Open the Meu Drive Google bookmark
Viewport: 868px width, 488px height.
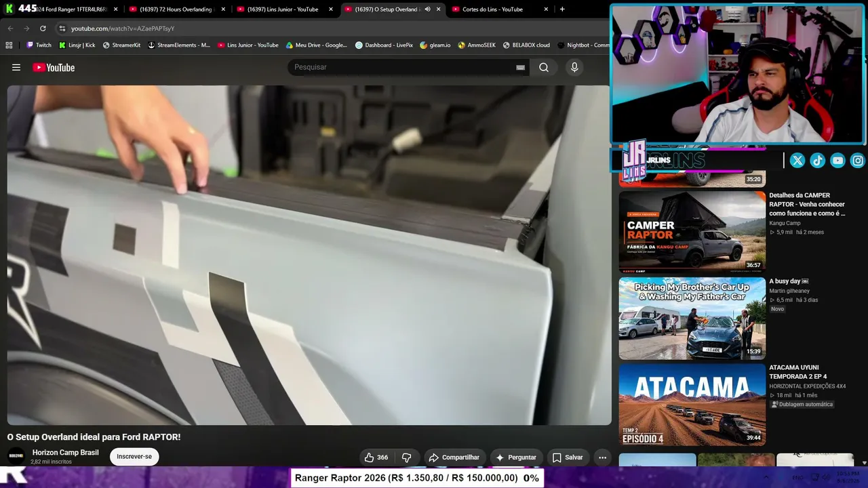316,45
